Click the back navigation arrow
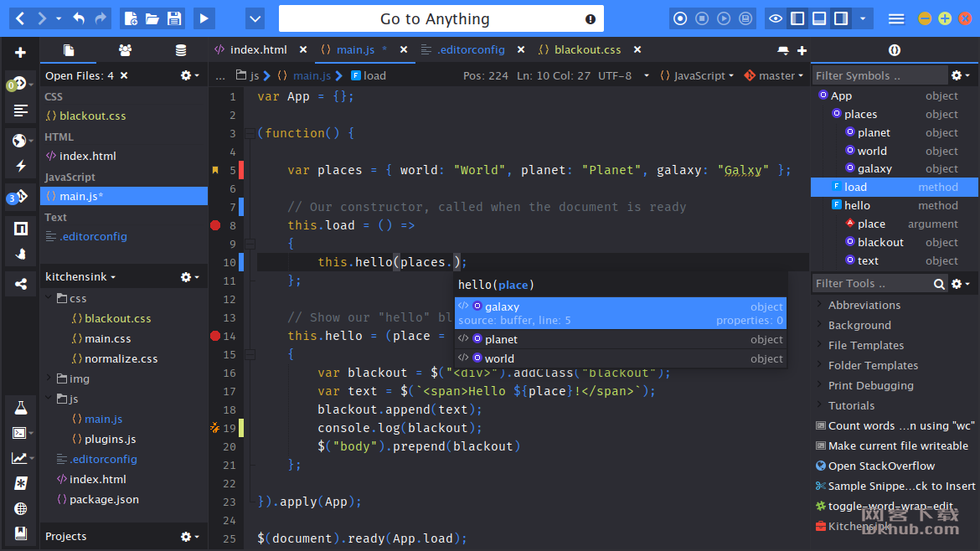 point(20,18)
